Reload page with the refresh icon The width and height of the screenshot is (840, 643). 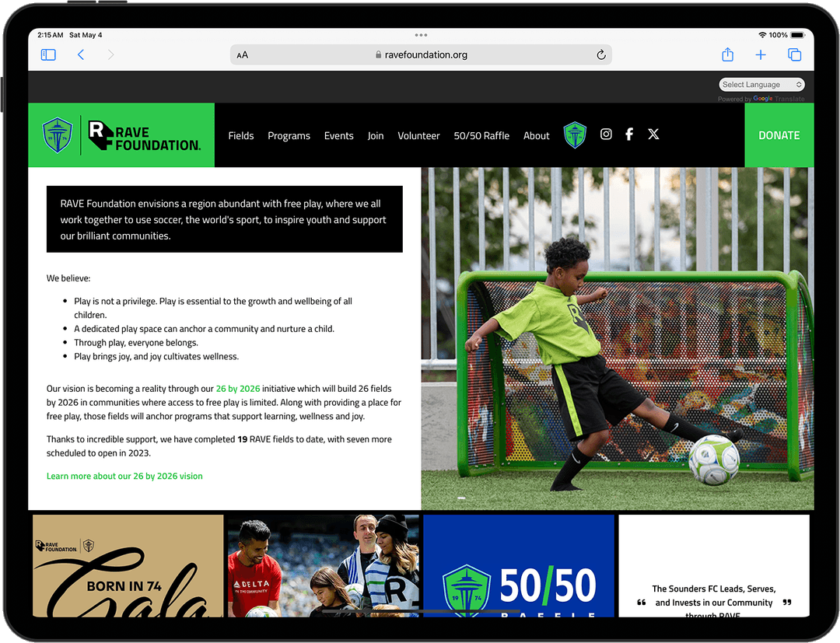pos(600,54)
